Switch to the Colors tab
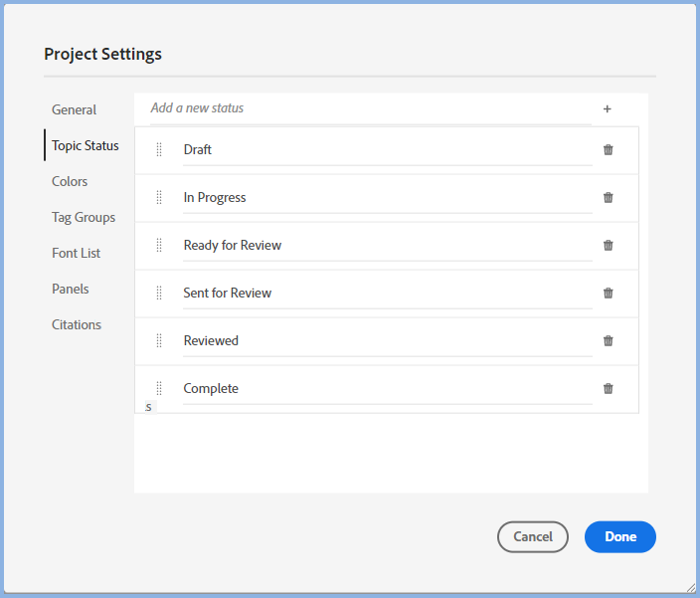 [x=70, y=182]
